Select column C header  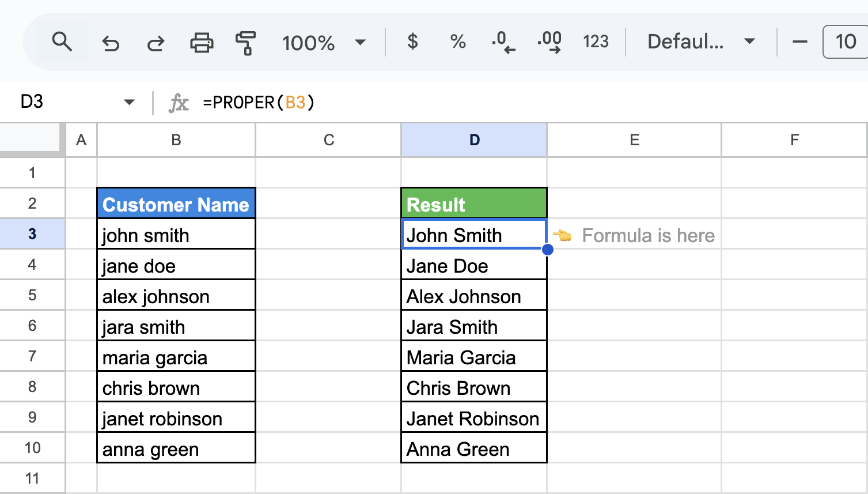tap(328, 140)
